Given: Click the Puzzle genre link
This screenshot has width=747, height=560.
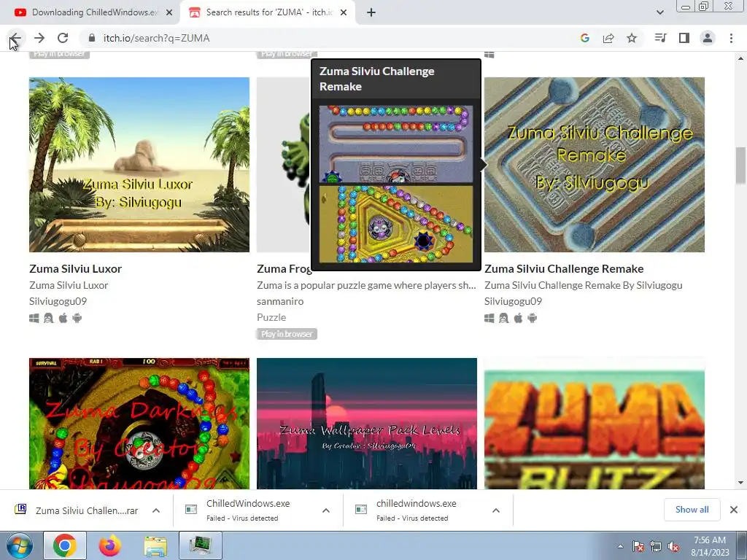Looking at the screenshot, I should pos(271,317).
